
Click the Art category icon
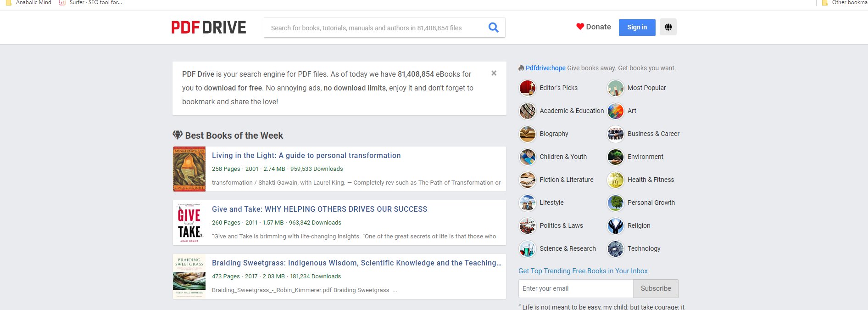[x=616, y=111]
